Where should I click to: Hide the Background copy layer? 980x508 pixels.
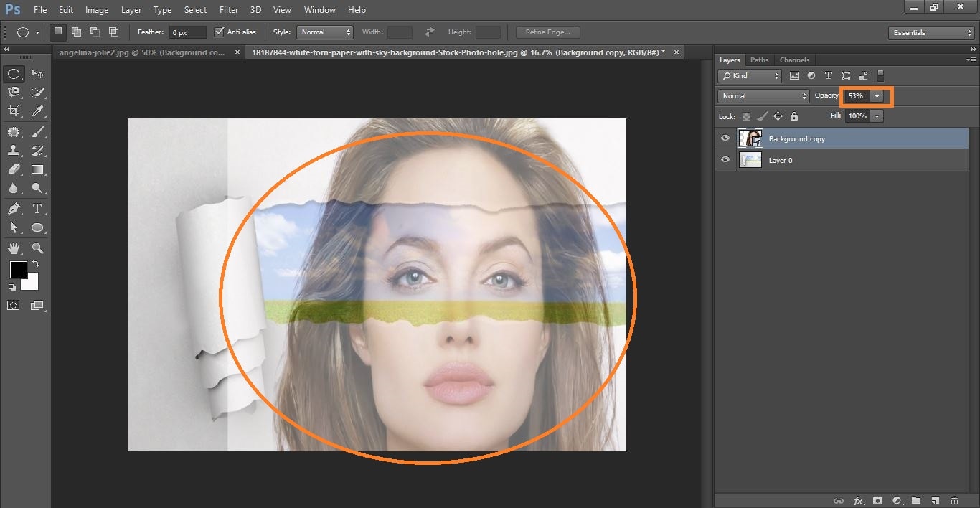[725, 138]
